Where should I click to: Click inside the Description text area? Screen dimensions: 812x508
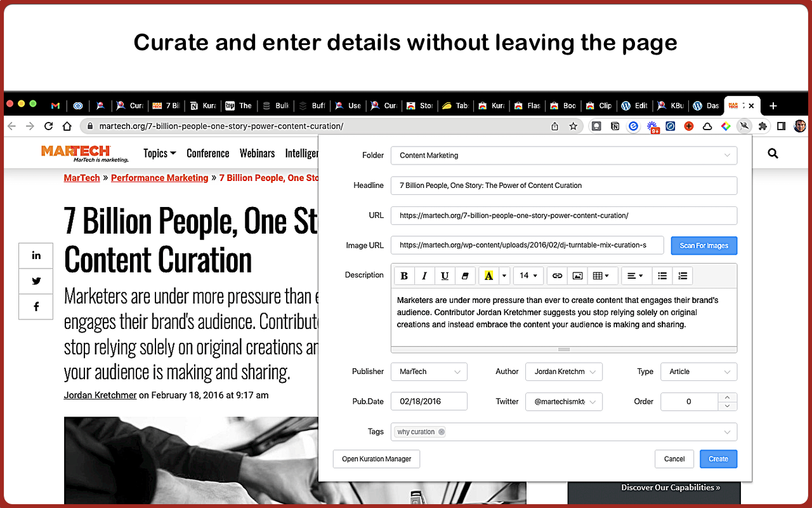[x=564, y=316]
